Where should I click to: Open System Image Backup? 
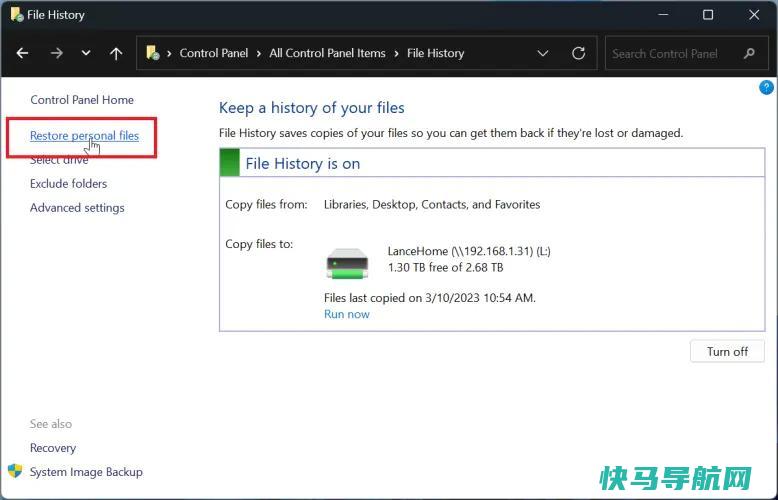click(86, 472)
